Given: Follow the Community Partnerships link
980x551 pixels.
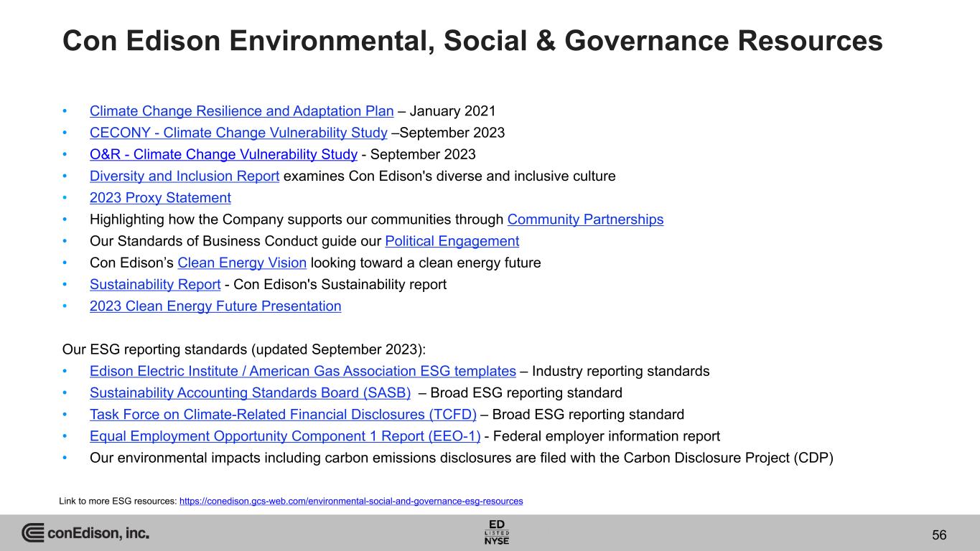Looking at the screenshot, I should tap(585, 220).
